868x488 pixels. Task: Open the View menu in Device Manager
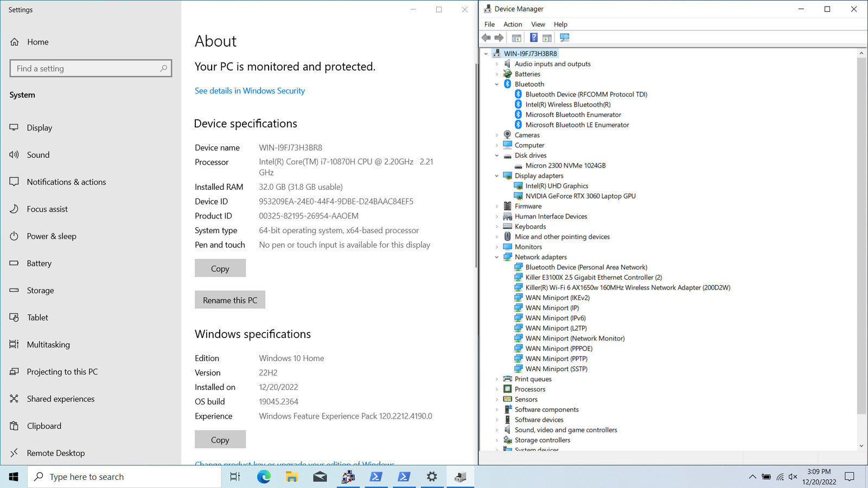coord(538,24)
